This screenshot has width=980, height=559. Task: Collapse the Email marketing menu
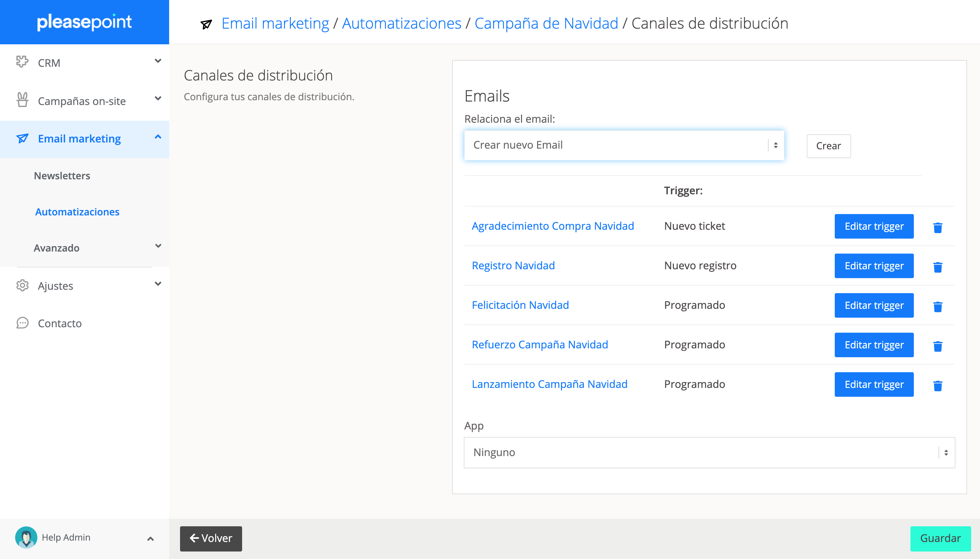click(x=158, y=137)
